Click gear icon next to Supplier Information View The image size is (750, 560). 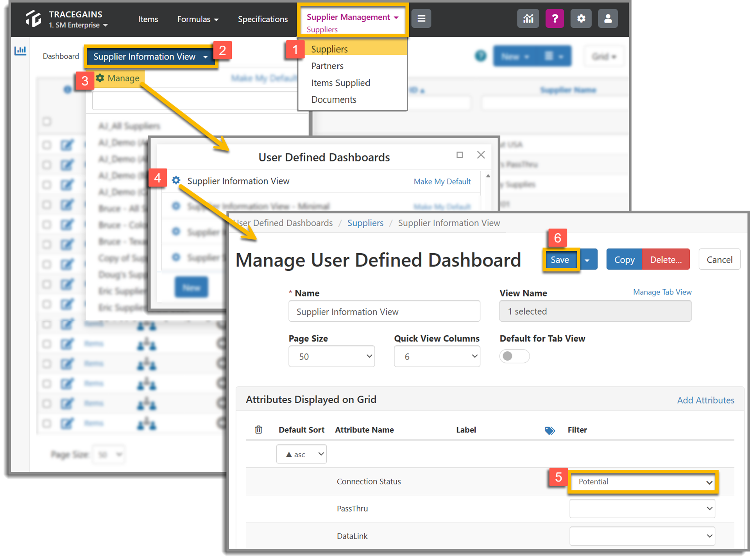coord(176,180)
